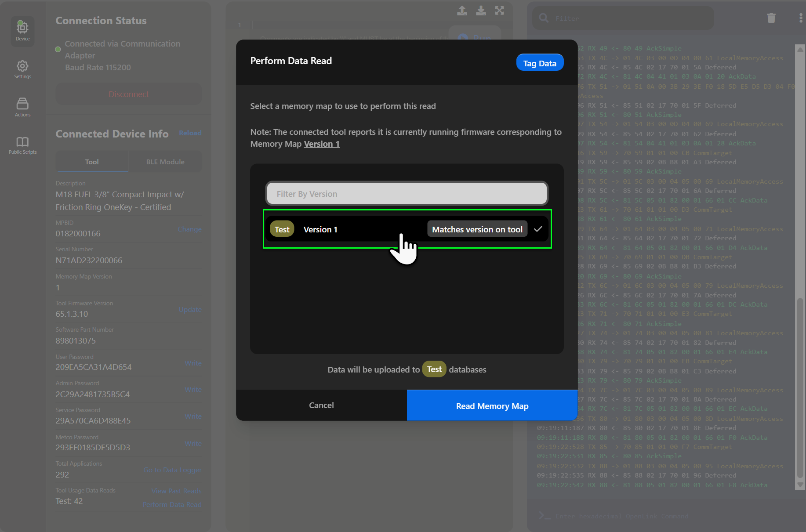This screenshot has height=532, width=806.
Task: Click the MPBID value 0182000166
Action: point(78,234)
